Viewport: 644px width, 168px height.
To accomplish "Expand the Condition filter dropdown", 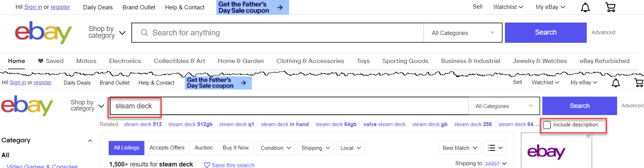I will (x=275, y=148).
